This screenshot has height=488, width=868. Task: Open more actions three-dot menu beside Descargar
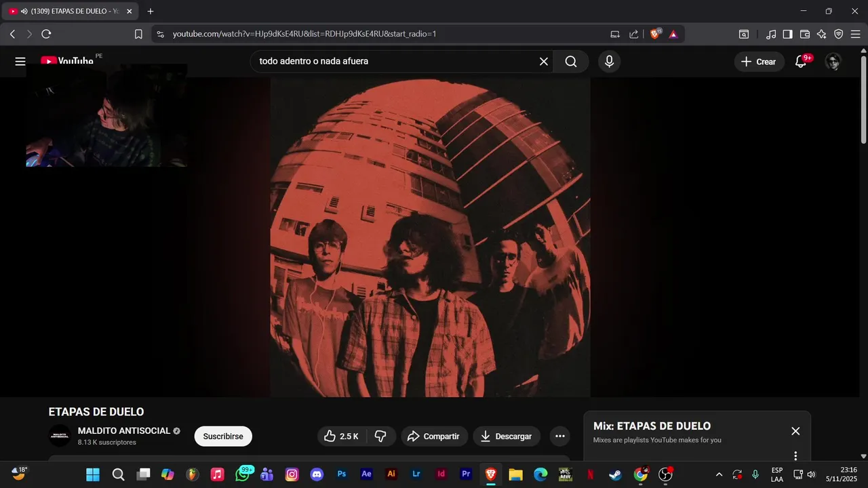(560, 436)
